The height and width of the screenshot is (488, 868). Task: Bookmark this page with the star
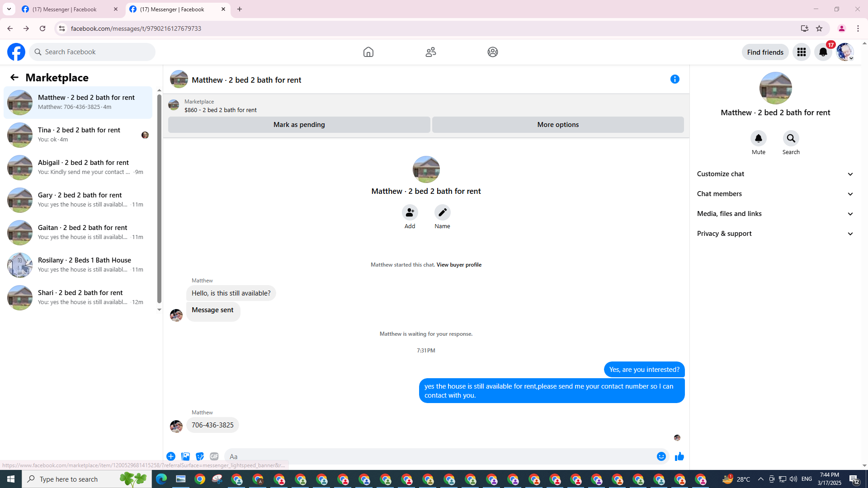click(819, 28)
